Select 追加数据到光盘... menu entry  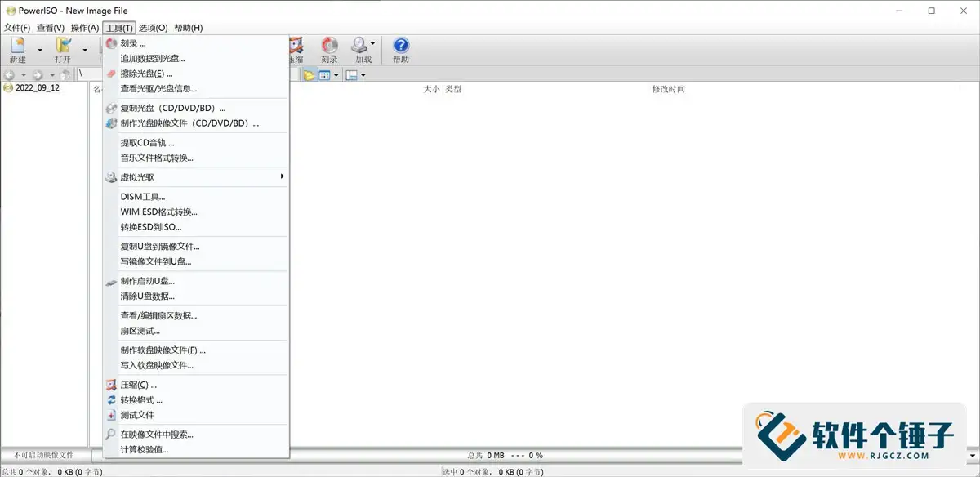196,58
